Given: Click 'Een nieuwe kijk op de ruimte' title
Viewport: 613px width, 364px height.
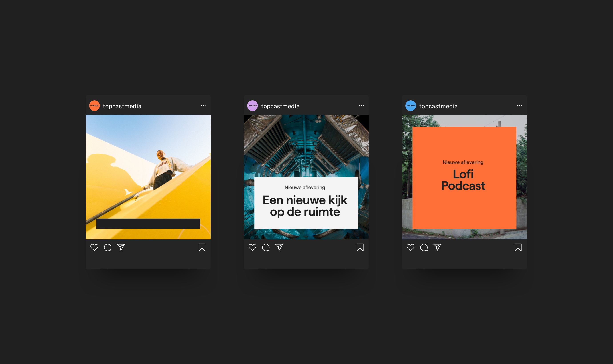Looking at the screenshot, I should [x=305, y=206].
